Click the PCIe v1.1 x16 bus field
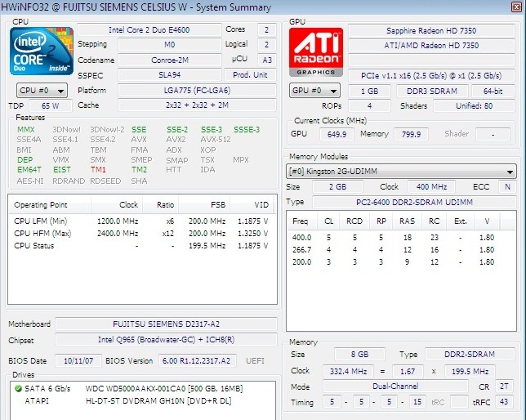 click(431, 75)
